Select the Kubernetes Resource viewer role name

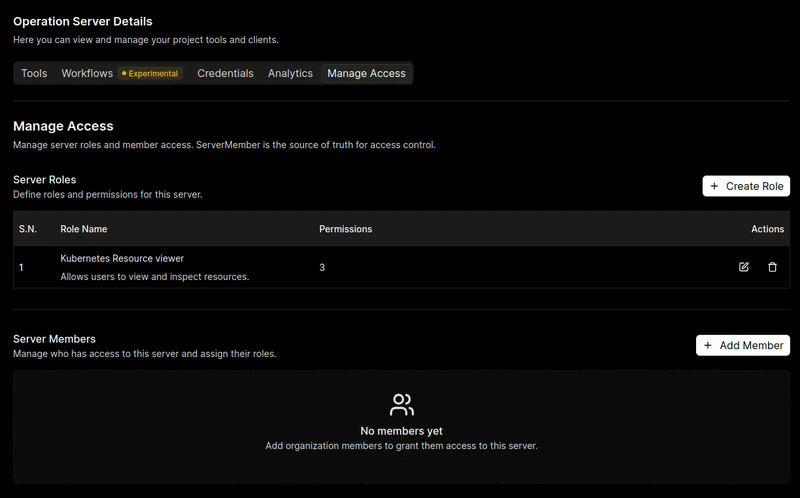pos(122,258)
